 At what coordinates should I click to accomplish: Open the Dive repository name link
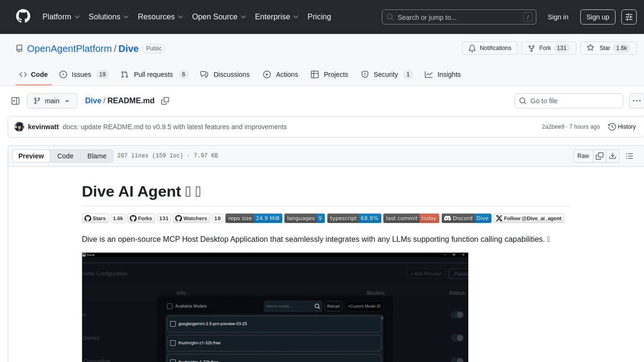click(x=128, y=48)
